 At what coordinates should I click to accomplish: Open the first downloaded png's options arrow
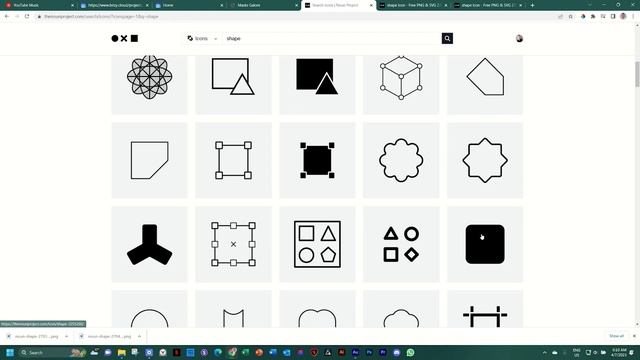(x=67, y=336)
